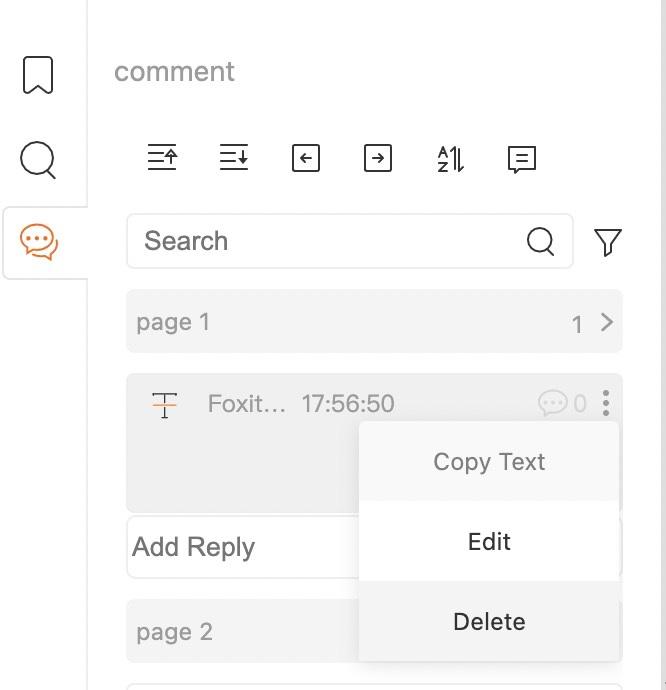Image resolution: width=666 pixels, height=690 pixels.
Task: Click the expand all comments icon
Action: tap(162, 157)
